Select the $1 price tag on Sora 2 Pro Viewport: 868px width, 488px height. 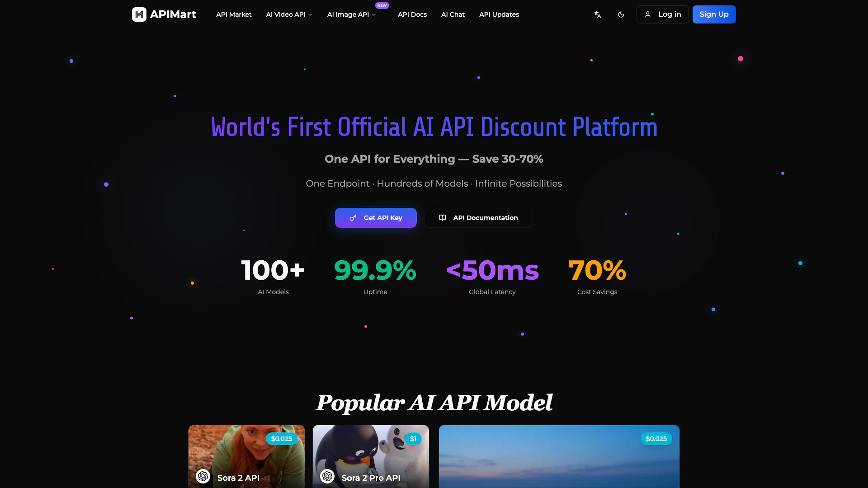pos(413,439)
